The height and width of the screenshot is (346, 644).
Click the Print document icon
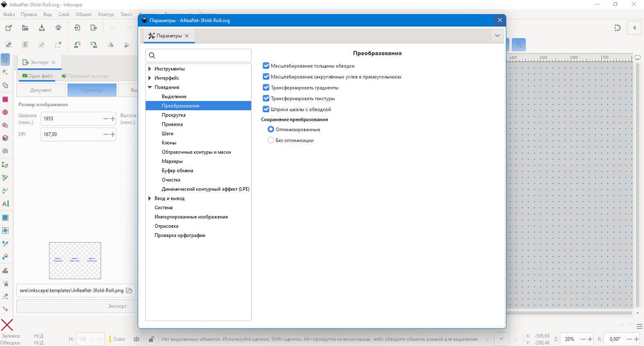coord(58,28)
